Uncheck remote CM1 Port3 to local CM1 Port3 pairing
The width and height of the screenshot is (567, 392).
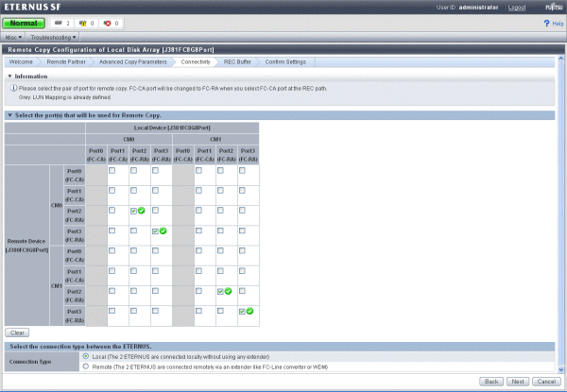click(x=242, y=312)
